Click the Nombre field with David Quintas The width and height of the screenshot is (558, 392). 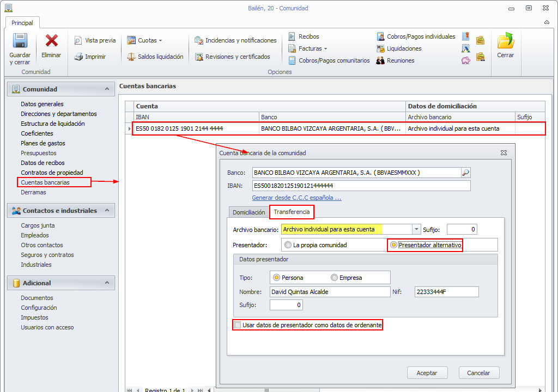tap(330, 292)
